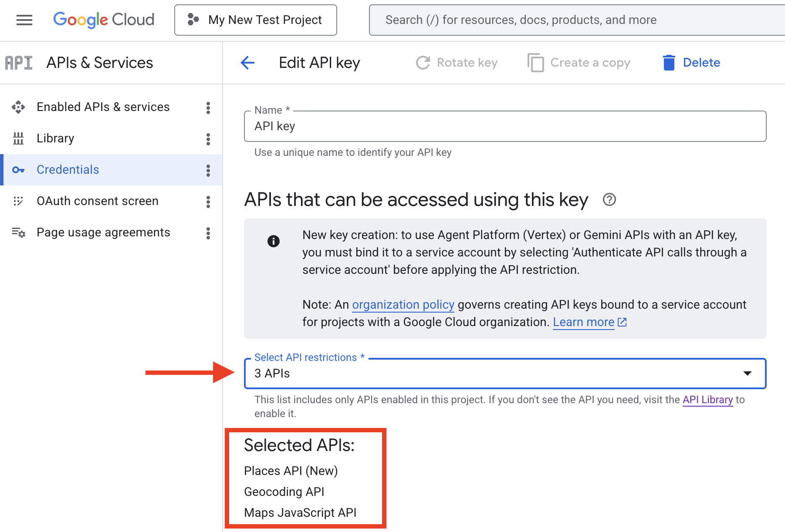Click the Rotate key icon
Screen dimensions: 785x532
[x=423, y=63]
